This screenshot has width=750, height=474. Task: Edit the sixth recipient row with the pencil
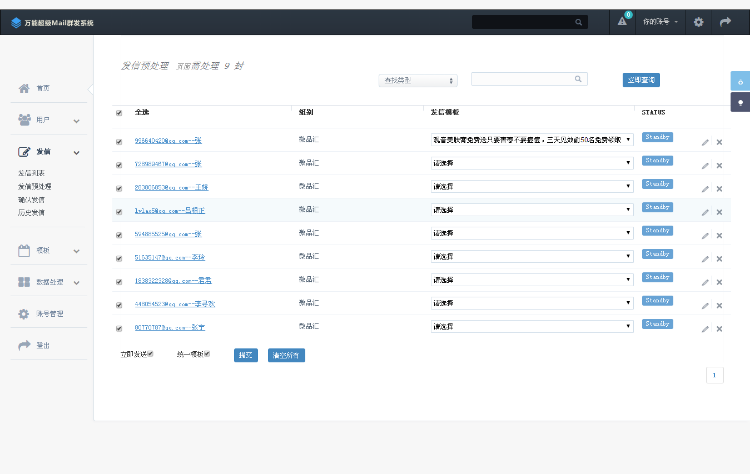click(705, 259)
